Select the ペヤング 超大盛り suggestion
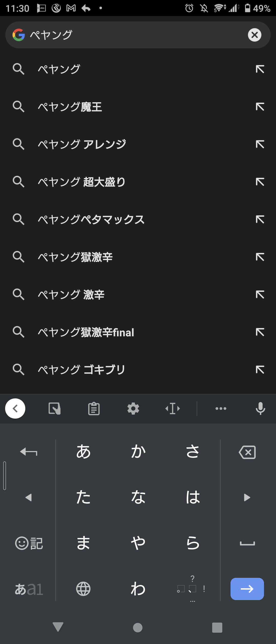276x644 pixels. [82, 182]
